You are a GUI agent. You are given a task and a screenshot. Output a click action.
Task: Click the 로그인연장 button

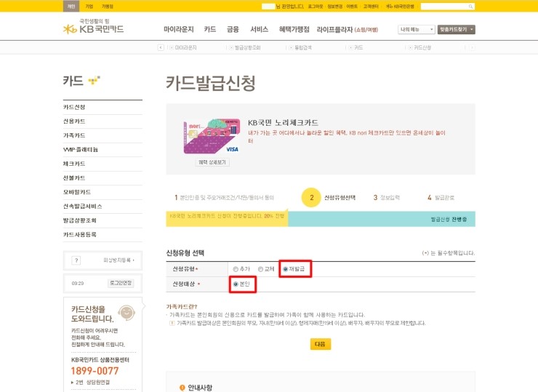click(121, 283)
